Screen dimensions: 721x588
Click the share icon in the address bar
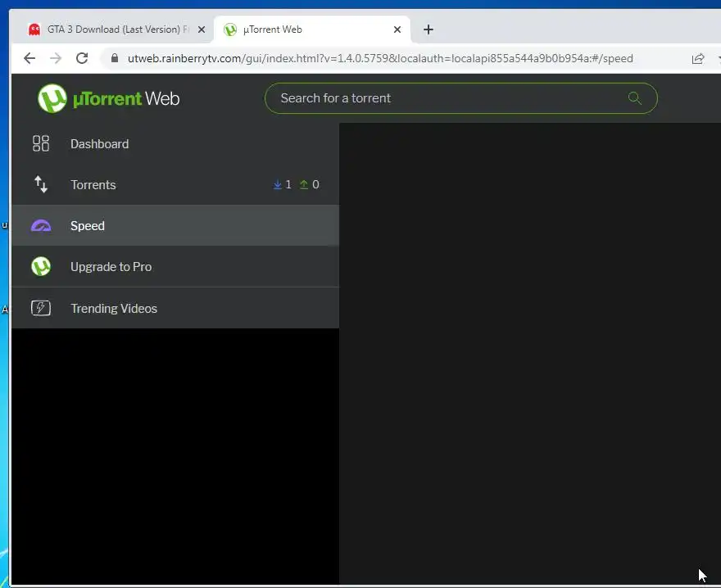click(697, 58)
